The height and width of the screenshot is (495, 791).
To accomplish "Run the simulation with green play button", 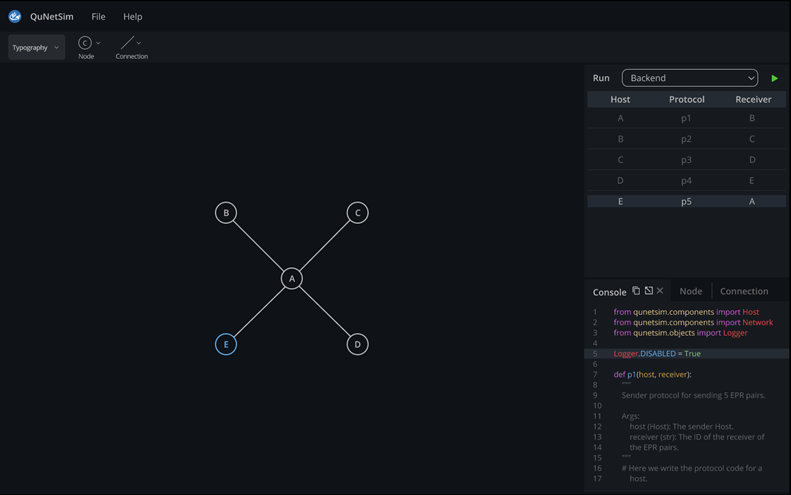I will pyautogui.click(x=774, y=78).
